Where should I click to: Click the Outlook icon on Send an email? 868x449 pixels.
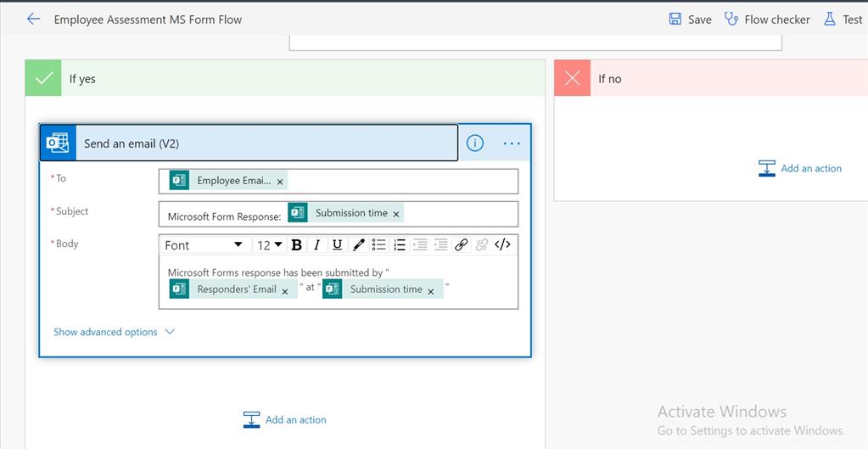pos(58,143)
